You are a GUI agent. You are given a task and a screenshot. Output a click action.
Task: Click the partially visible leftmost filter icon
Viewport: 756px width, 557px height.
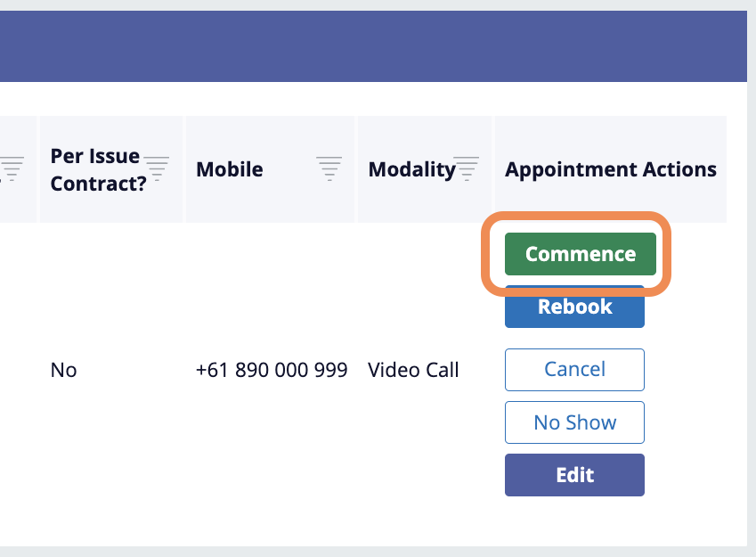[12, 168]
